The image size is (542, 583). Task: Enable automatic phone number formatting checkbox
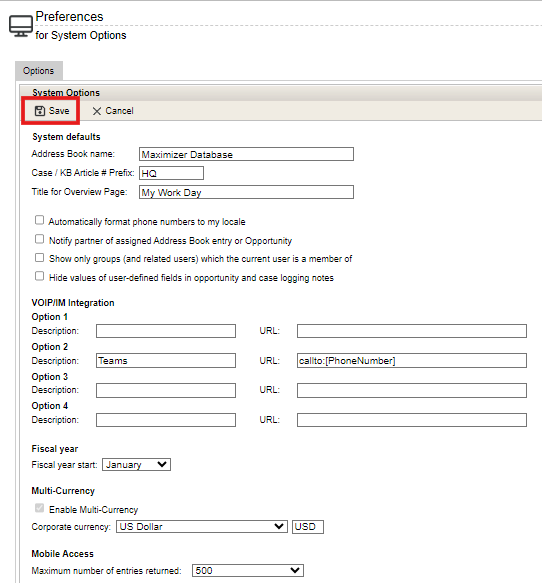click(39, 220)
